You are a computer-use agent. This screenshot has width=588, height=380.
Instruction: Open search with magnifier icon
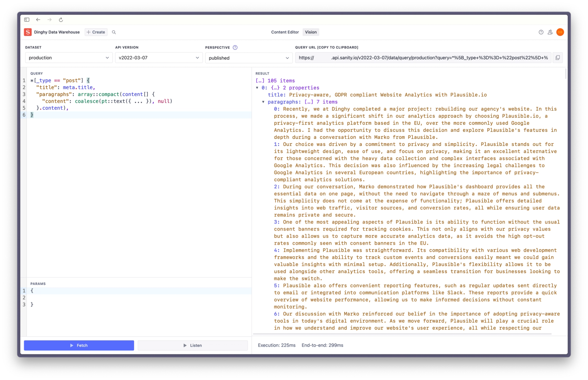(114, 32)
